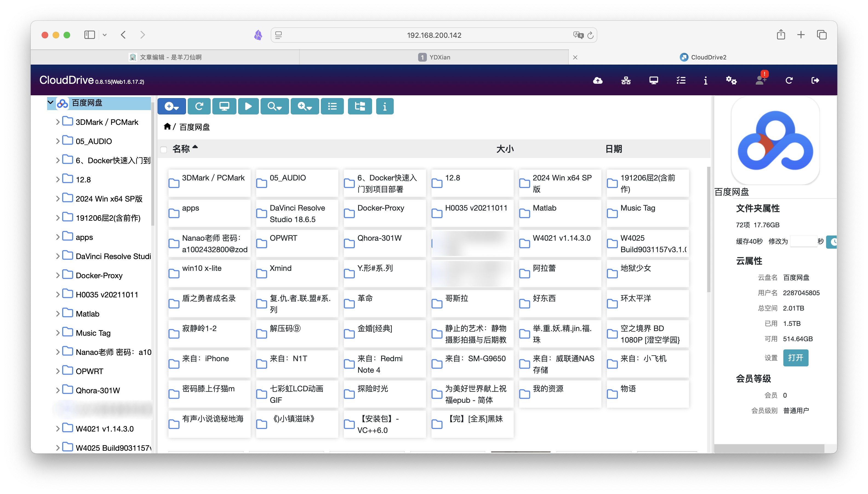
Task: Open the zoom-plus search dropdown button
Action: 304,107
